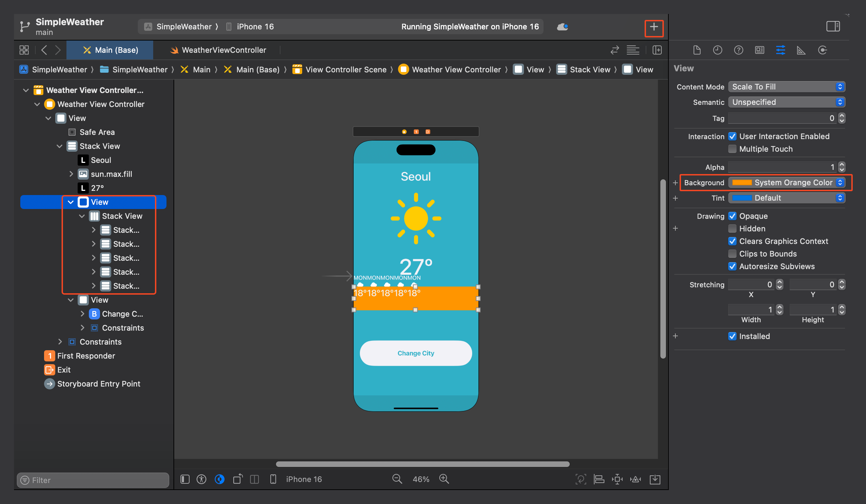The image size is (866, 504).
Task: Open Add New Constraints button
Action: click(x=617, y=479)
